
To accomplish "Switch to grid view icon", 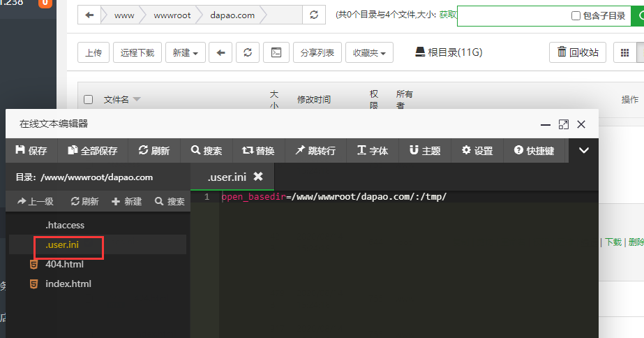I will 624,52.
